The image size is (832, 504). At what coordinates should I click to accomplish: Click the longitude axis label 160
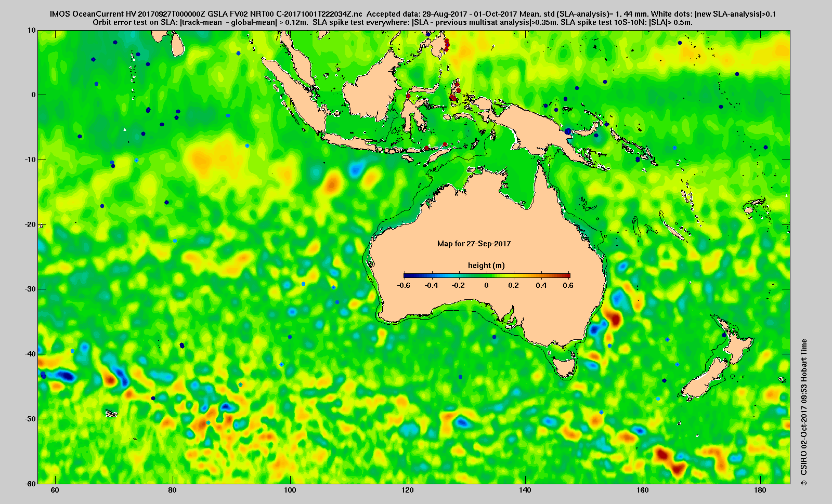pyautogui.click(x=643, y=490)
